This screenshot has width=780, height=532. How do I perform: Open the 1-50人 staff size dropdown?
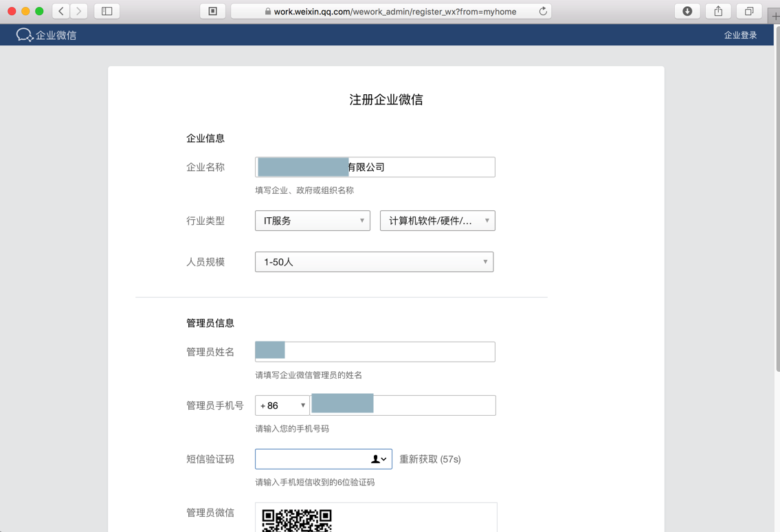click(x=374, y=262)
